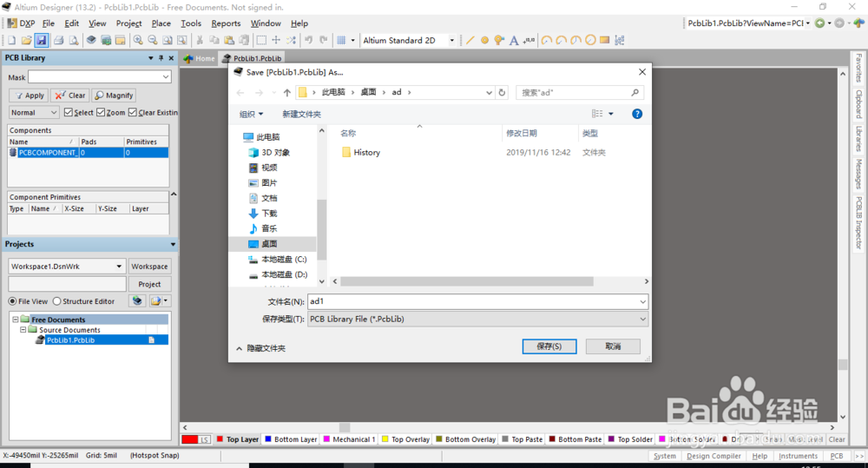
Task: Toggle the Zoom checkbox in PCB Library
Action: tap(101, 112)
